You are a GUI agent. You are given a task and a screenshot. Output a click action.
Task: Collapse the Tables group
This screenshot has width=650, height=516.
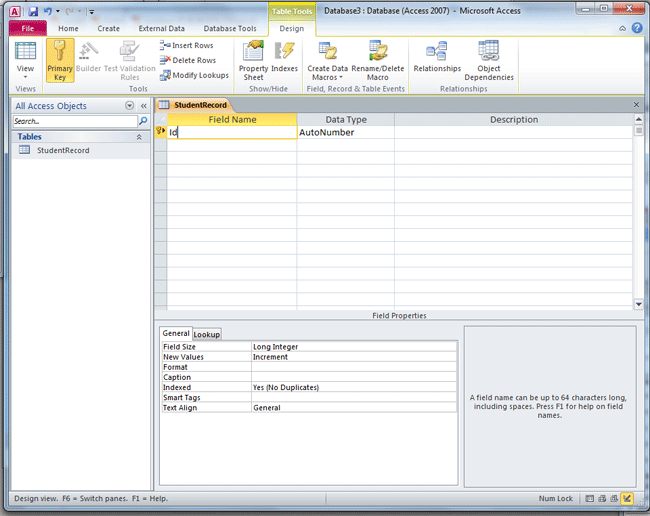[139, 137]
